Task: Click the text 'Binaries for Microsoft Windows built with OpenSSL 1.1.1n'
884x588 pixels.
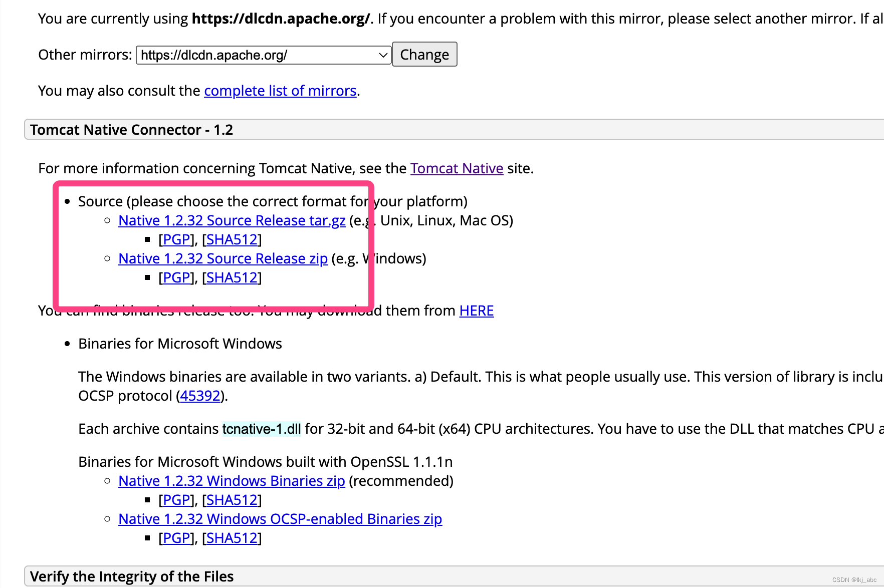Action: tap(266, 462)
